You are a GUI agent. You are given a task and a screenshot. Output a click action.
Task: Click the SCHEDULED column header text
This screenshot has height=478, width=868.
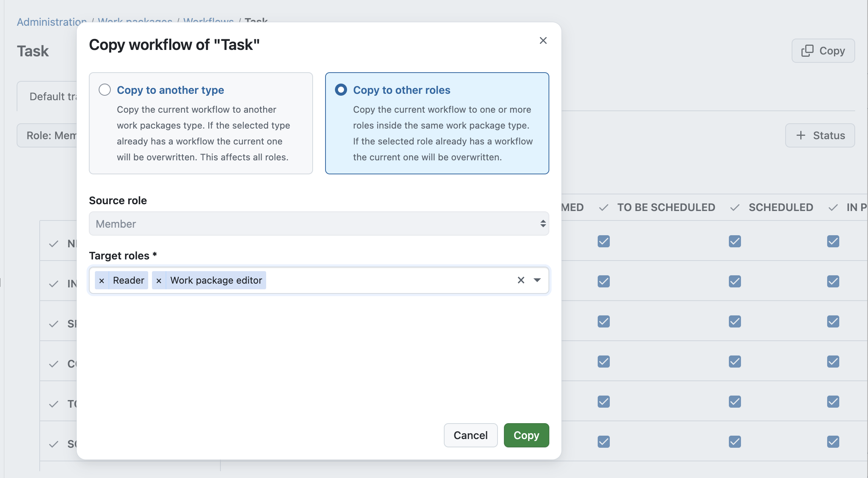(x=781, y=207)
